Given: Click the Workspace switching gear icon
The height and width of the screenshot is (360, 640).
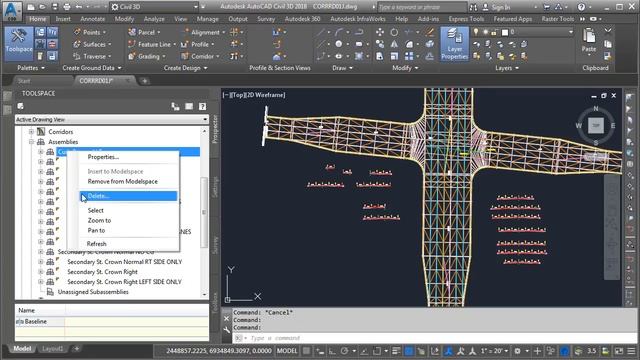Looking at the screenshot, I should coord(518,351).
